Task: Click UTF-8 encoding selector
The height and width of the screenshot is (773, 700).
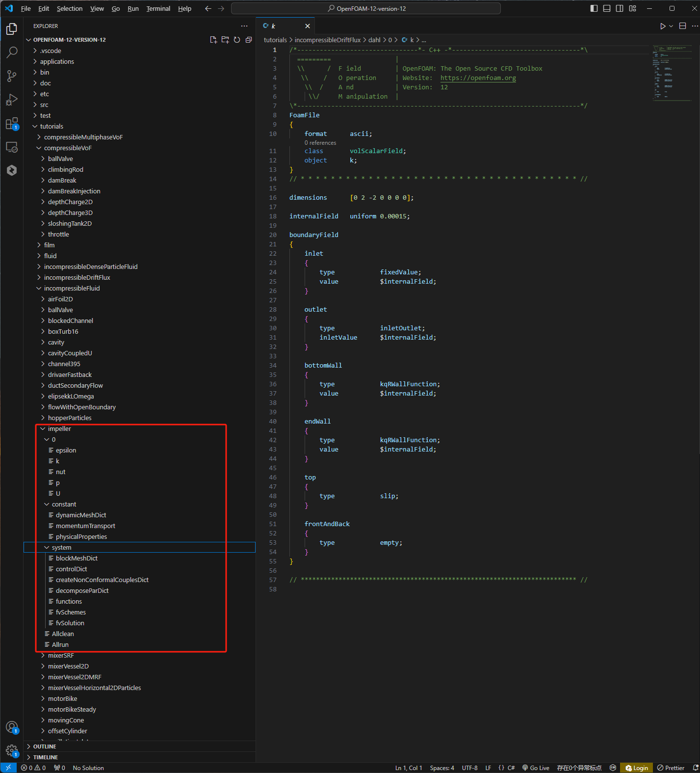Action: tap(469, 768)
